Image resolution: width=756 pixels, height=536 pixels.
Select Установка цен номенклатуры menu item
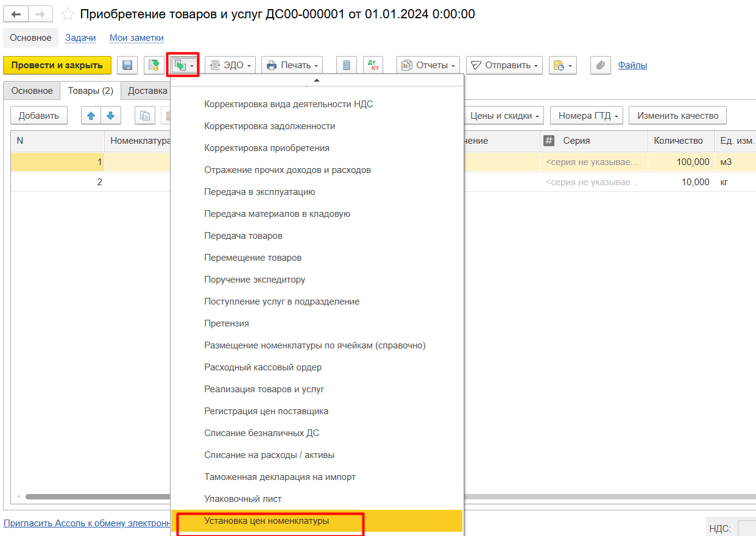point(267,521)
